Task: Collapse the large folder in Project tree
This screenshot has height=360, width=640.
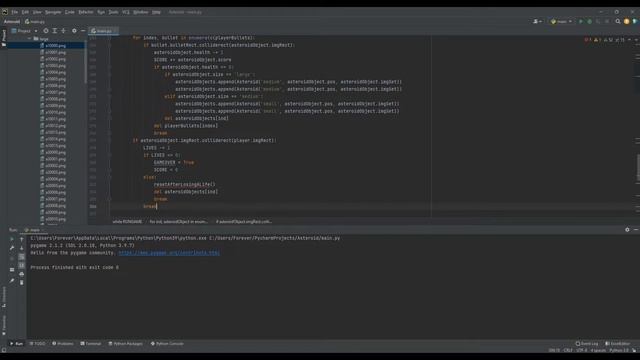Action: point(29,39)
